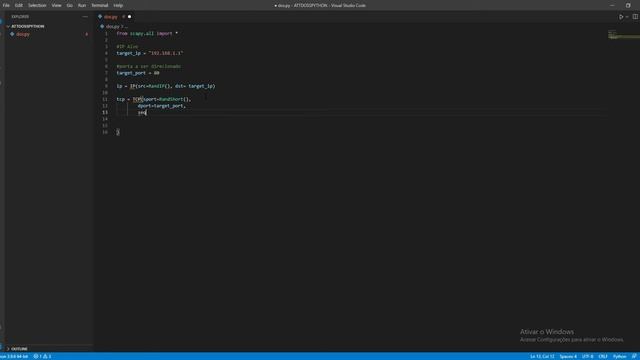Open the errors and warnings problems indicator
The height and width of the screenshot is (360, 640).
click(x=42, y=356)
